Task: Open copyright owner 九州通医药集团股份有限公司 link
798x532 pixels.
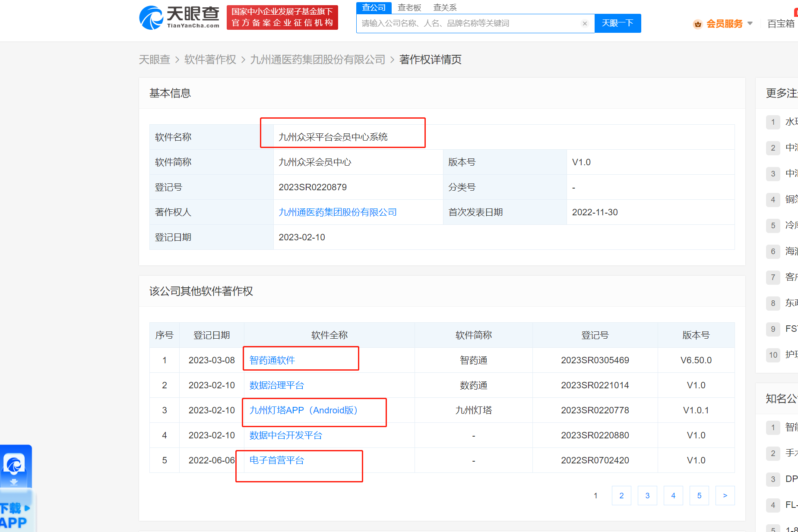Action: click(x=338, y=212)
